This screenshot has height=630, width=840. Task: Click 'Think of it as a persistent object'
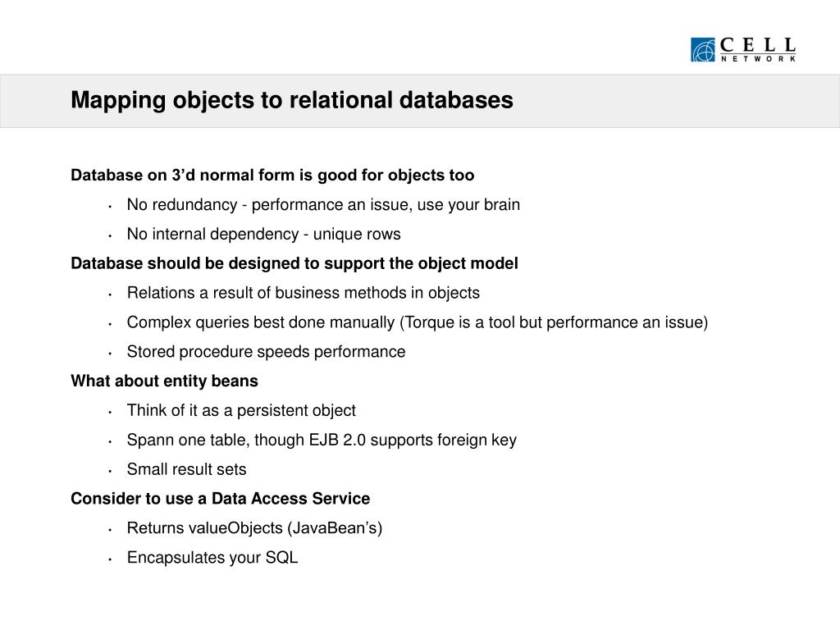(241, 411)
